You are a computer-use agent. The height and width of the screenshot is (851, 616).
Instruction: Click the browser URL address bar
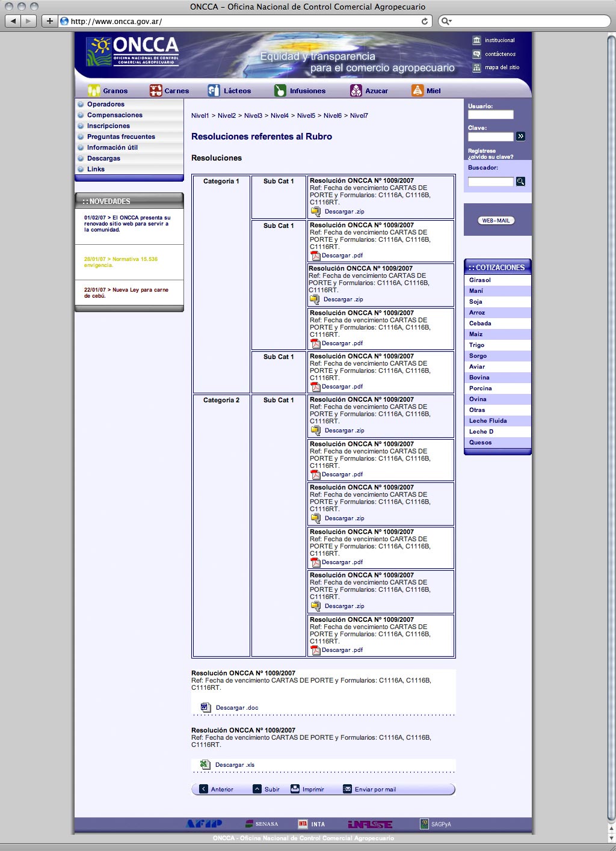(x=245, y=21)
